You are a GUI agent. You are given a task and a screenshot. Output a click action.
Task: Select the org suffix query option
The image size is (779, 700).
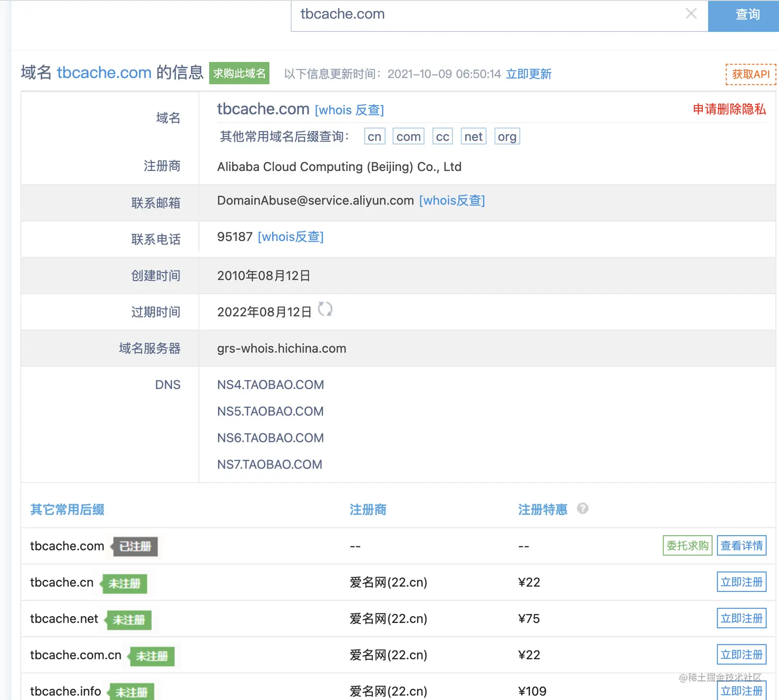point(507,136)
